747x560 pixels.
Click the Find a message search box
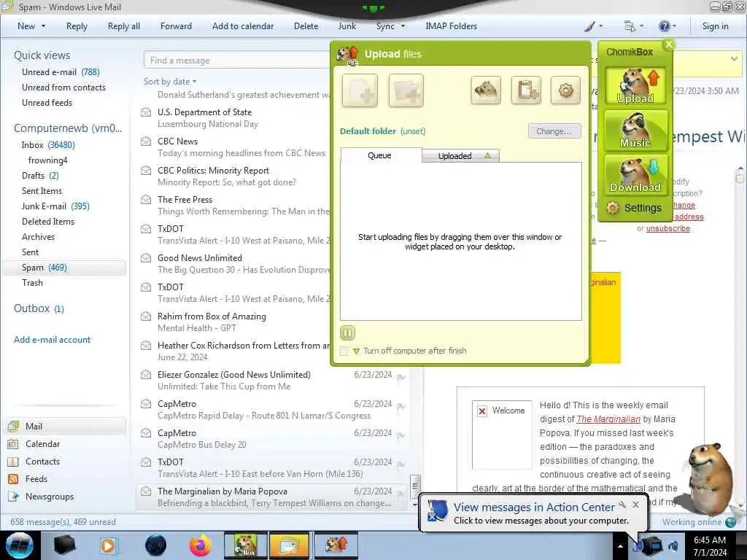point(237,61)
